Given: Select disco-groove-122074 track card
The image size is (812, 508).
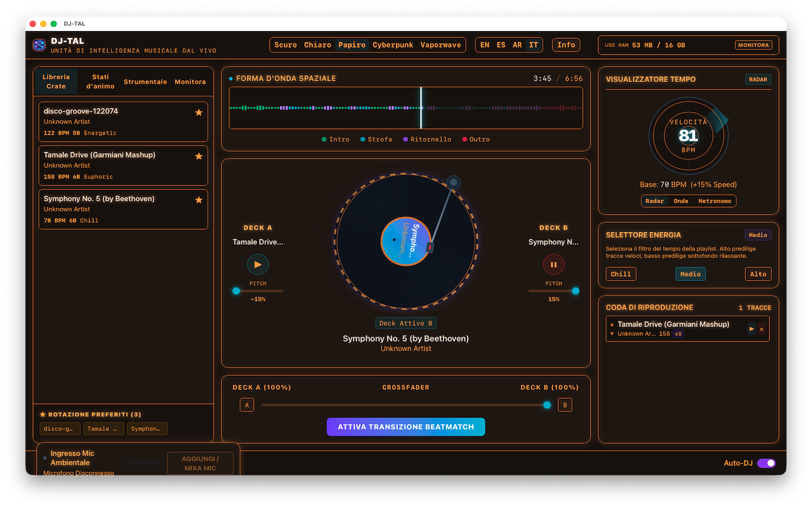Looking at the screenshot, I should click(x=123, y=121).
